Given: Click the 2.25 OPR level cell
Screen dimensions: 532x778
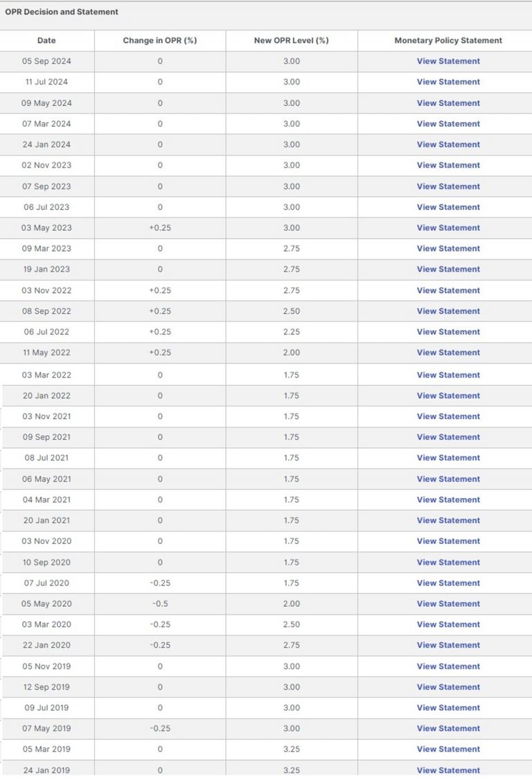Looking at the screenshot, I should click(x=292, y=332).
